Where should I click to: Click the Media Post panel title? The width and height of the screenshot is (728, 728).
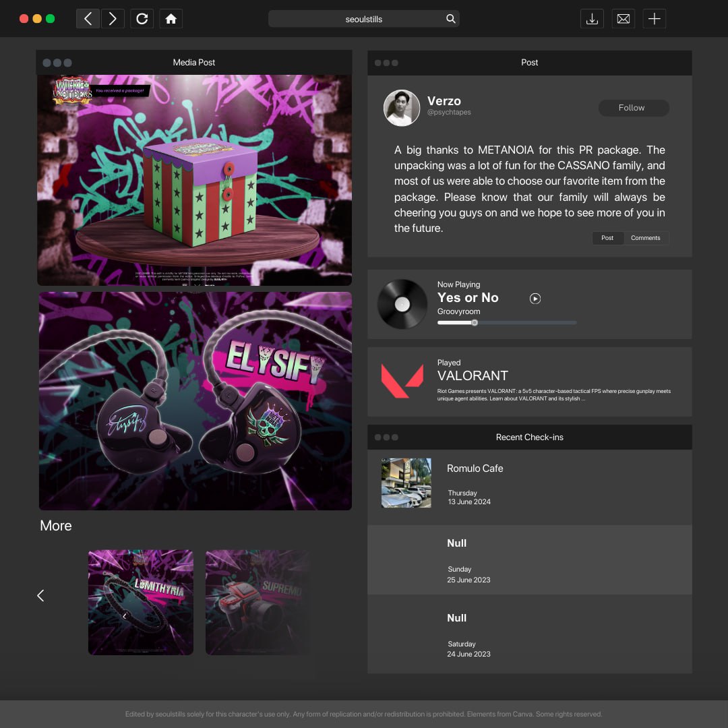point(194,62)
